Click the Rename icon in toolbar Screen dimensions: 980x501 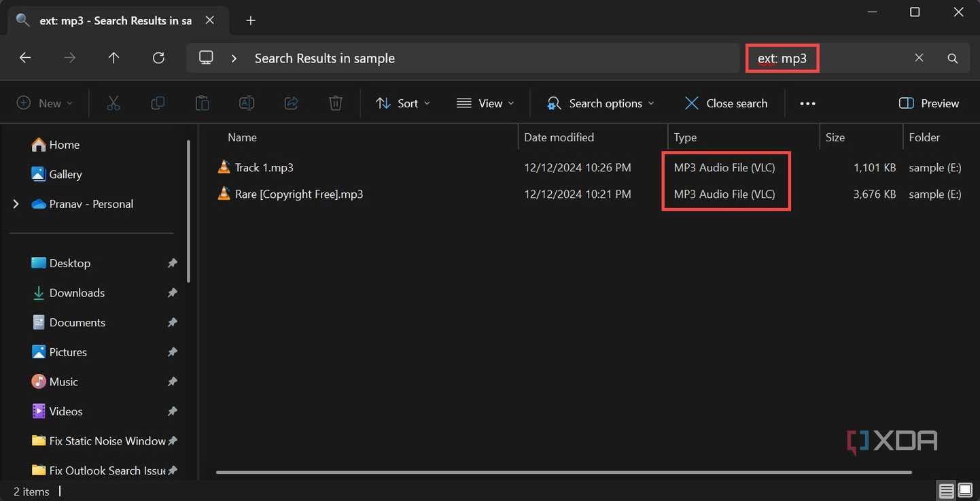[247, 103]
